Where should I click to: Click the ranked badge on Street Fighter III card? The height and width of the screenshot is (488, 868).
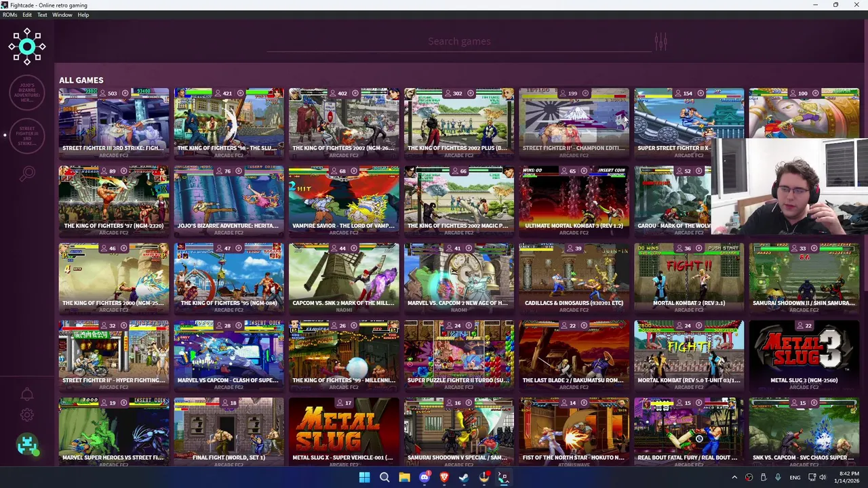[125, 94]
